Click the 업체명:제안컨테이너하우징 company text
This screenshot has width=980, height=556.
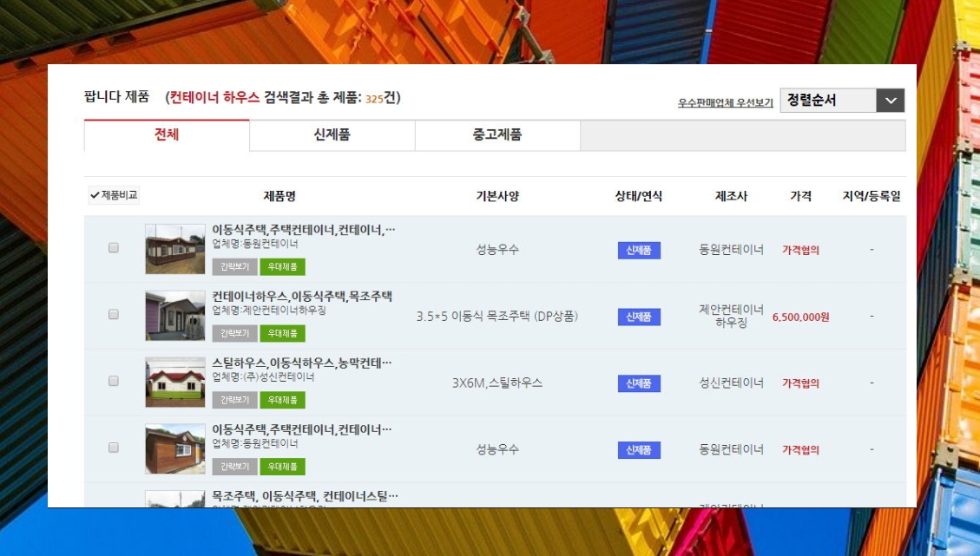coord(269,310)
